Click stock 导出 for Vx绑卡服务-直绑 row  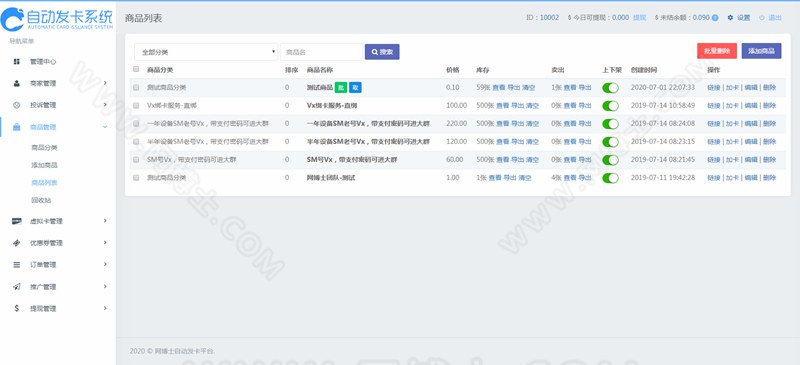517,105
